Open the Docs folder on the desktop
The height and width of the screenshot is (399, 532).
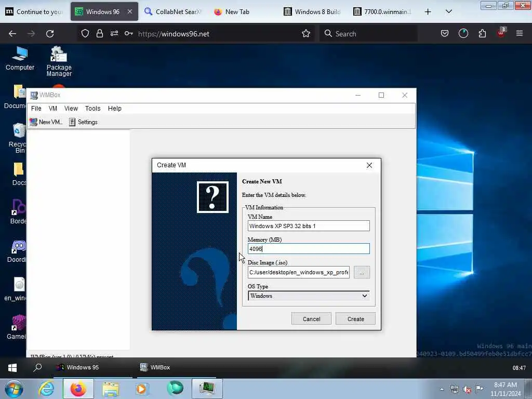coord(19,174)
